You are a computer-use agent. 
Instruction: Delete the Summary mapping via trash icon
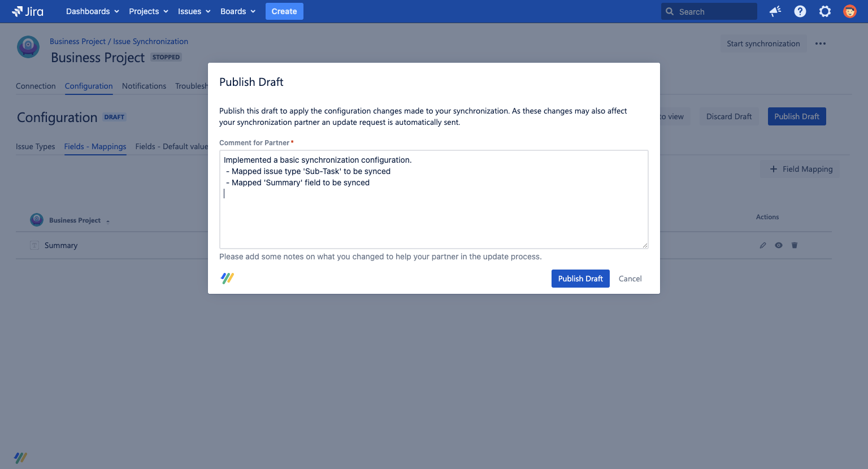point(795,245)
